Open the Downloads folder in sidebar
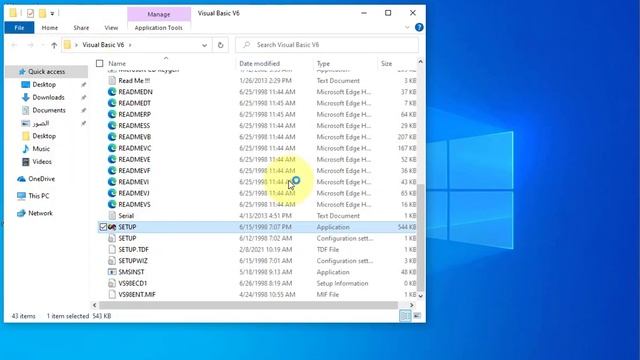The width and height of the screenshot is (640, 360). point(48,98)
